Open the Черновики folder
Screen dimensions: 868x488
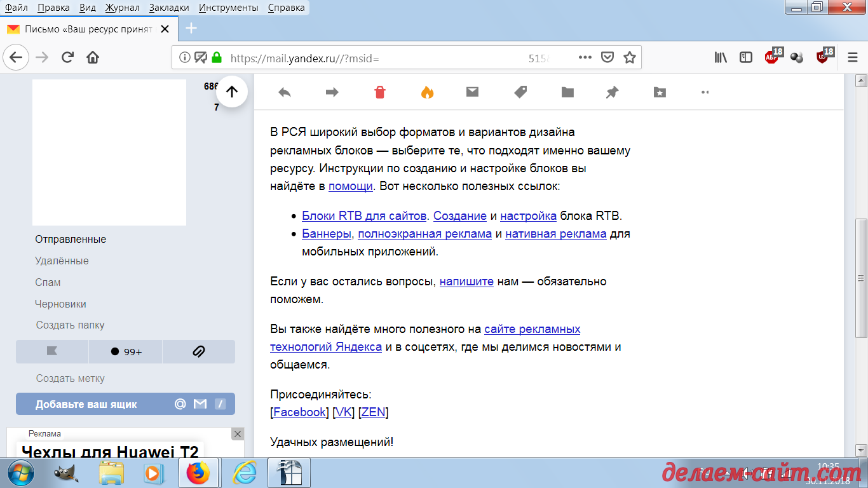[60, 304]
